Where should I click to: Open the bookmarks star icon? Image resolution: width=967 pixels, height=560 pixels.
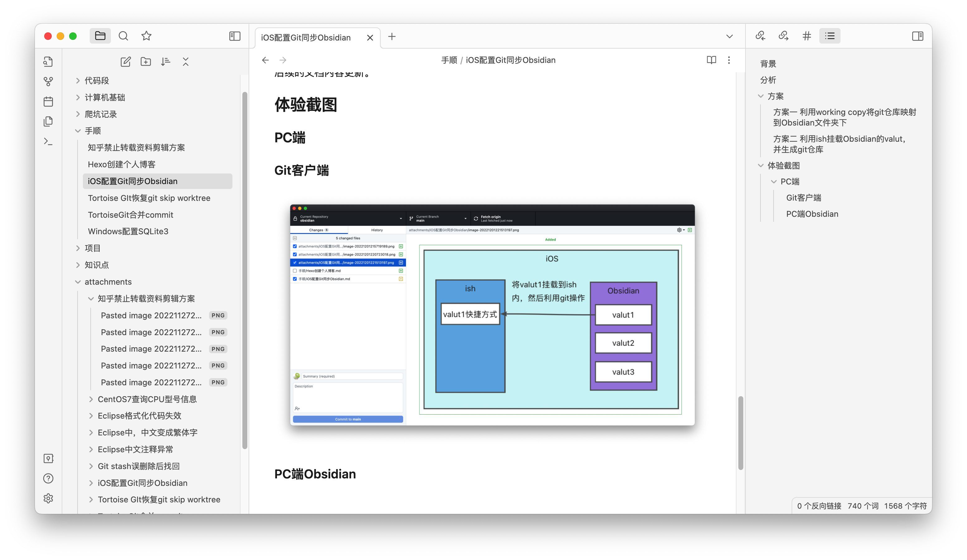point(146,36)
